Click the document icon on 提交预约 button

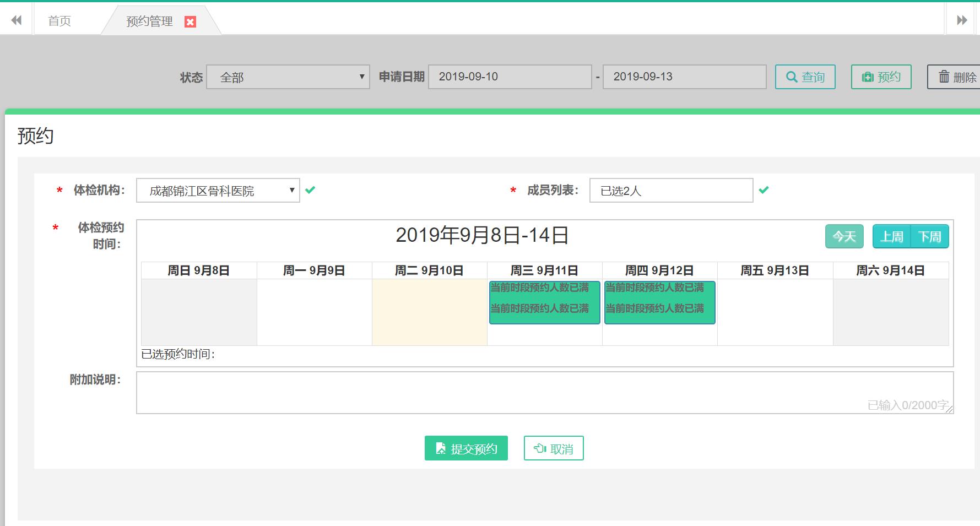pos(440,448)
